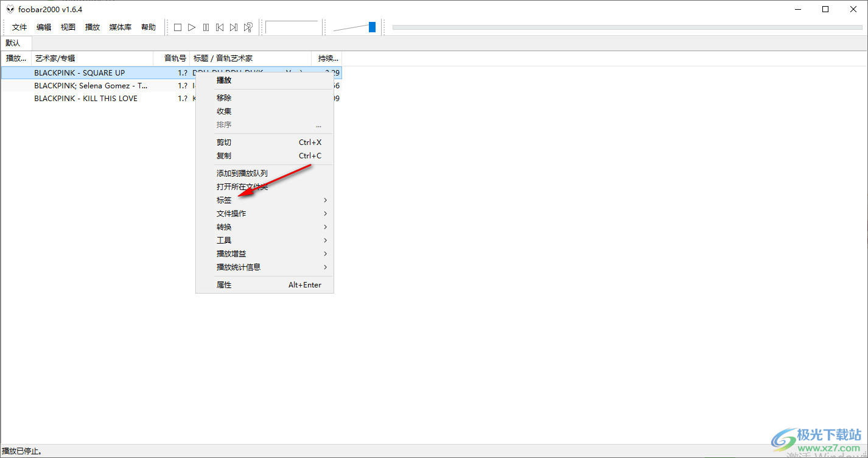This screenshot has width=868, height=458.
Task: Adjust the volume slider handle
Action: click(372, 27)
